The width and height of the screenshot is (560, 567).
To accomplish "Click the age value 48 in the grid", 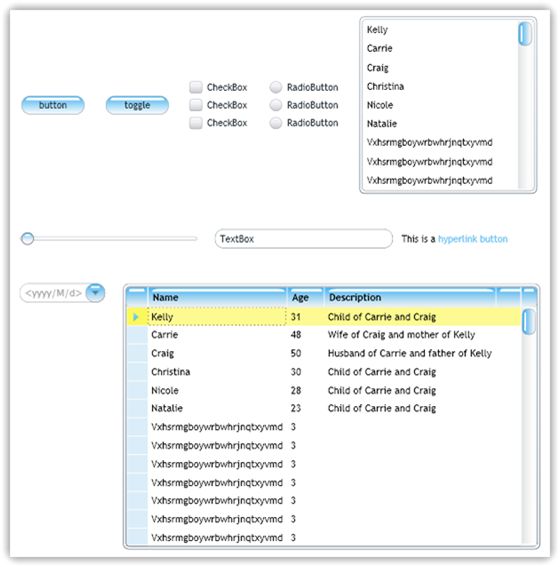I will [x=296, y=335].
